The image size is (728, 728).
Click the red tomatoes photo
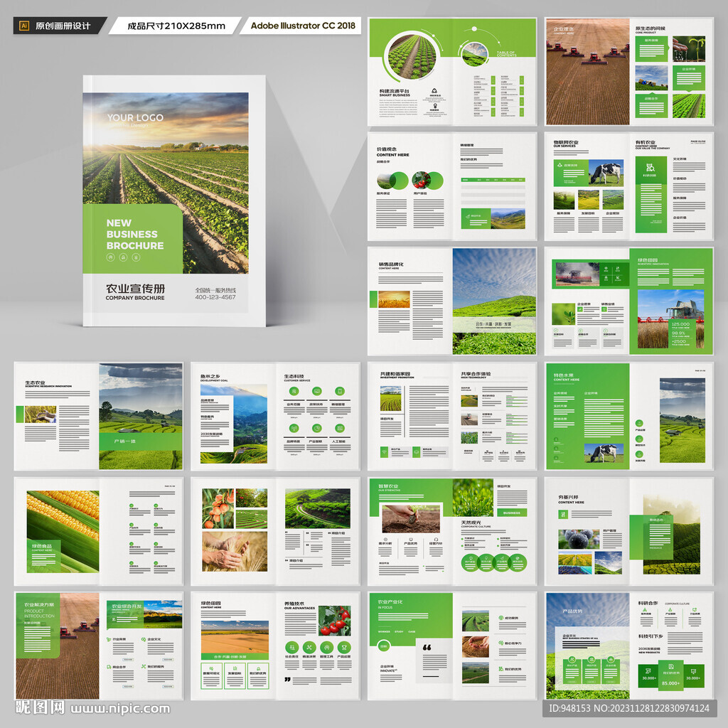click(334, 620)
